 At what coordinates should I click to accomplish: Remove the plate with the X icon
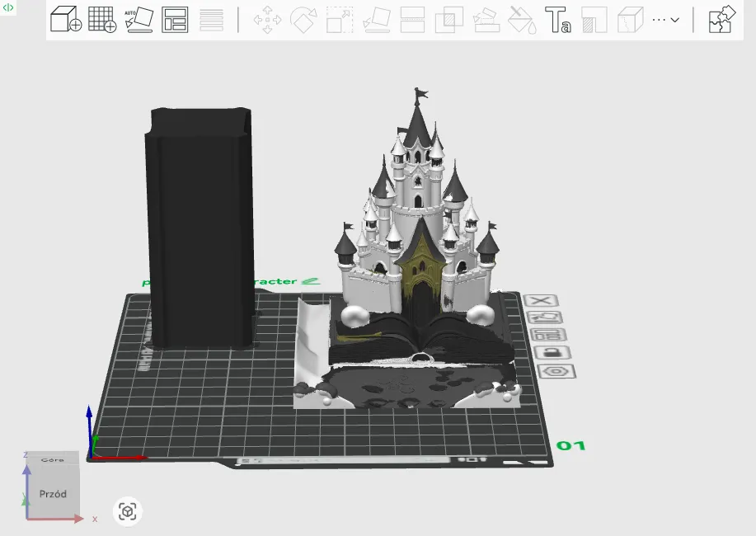[x=541, y=300]
